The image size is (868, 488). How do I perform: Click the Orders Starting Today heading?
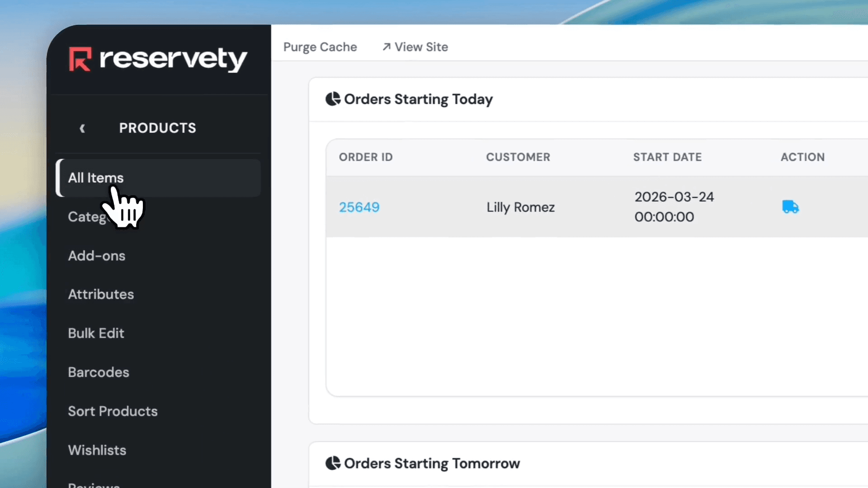coord(418,99)
